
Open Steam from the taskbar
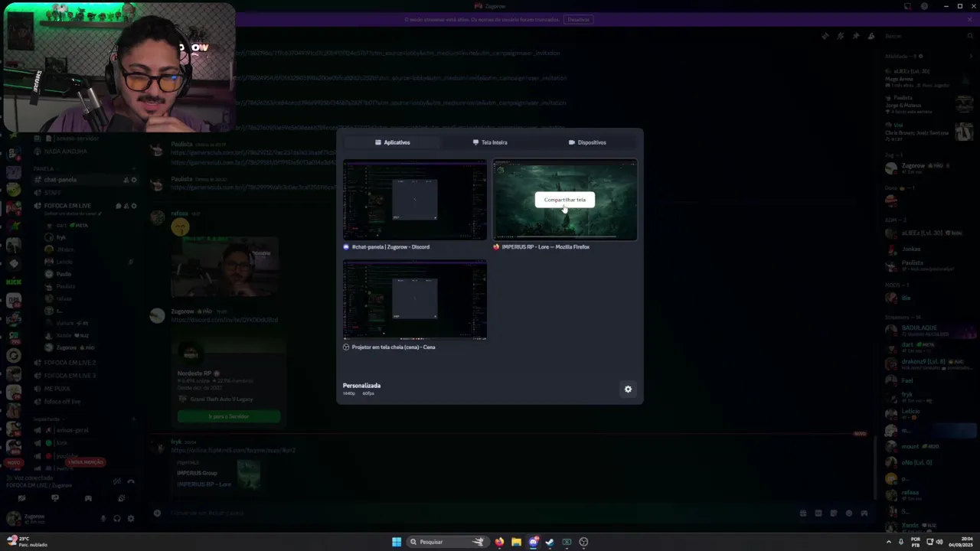coord(550,542)
